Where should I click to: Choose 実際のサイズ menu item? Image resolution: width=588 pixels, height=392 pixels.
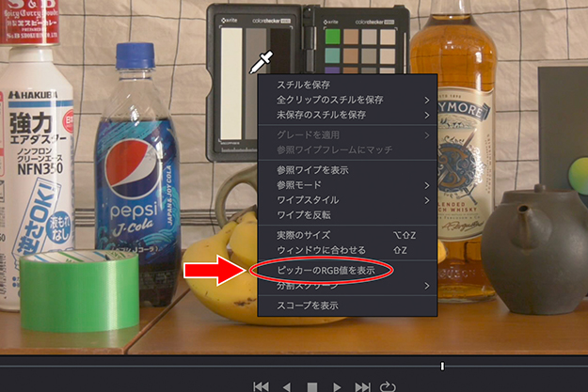(347, 235)
